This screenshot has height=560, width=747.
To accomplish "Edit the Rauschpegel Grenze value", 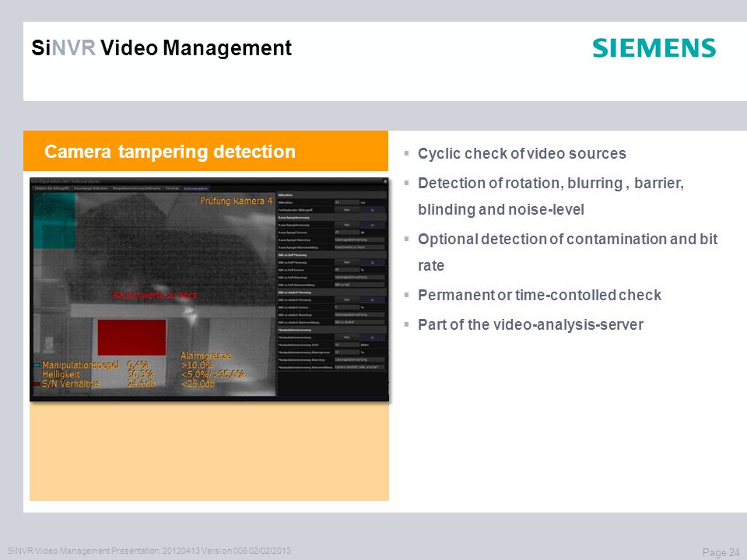I will click(347, 233).
